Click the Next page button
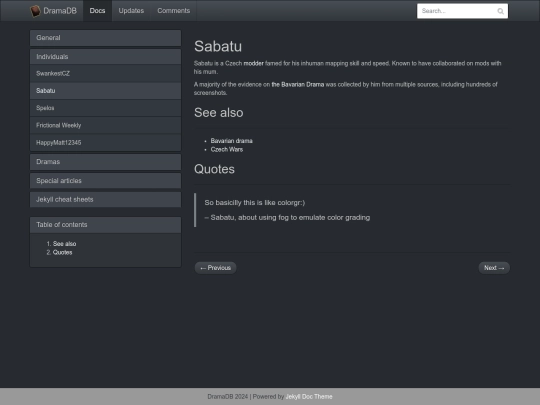The height and width of the screenshot is (405, 540). pos(494,268)
